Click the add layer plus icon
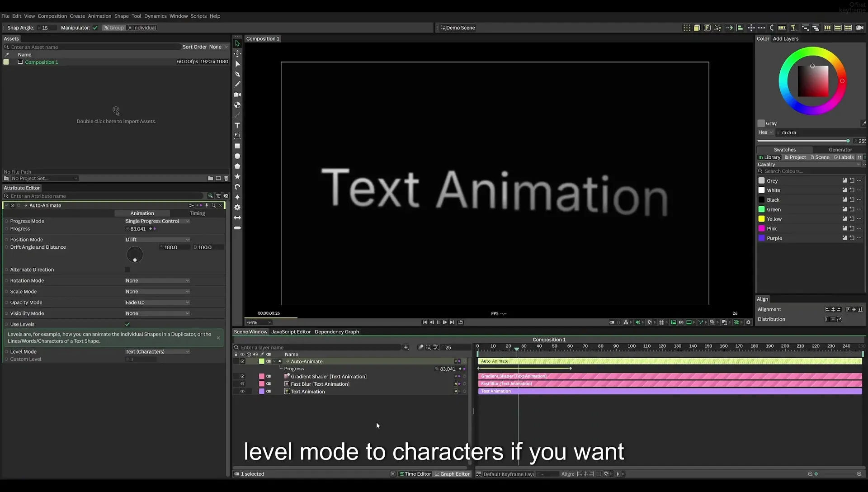Image resolution: width=868 pixels, height=492 pixels. 406,347
